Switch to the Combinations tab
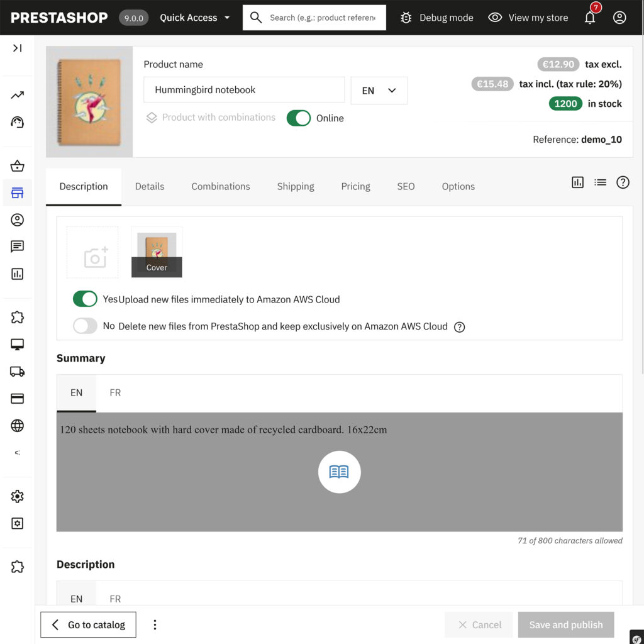Image resolution: width=644 pixels, height=644 pixels. [221, 186]
